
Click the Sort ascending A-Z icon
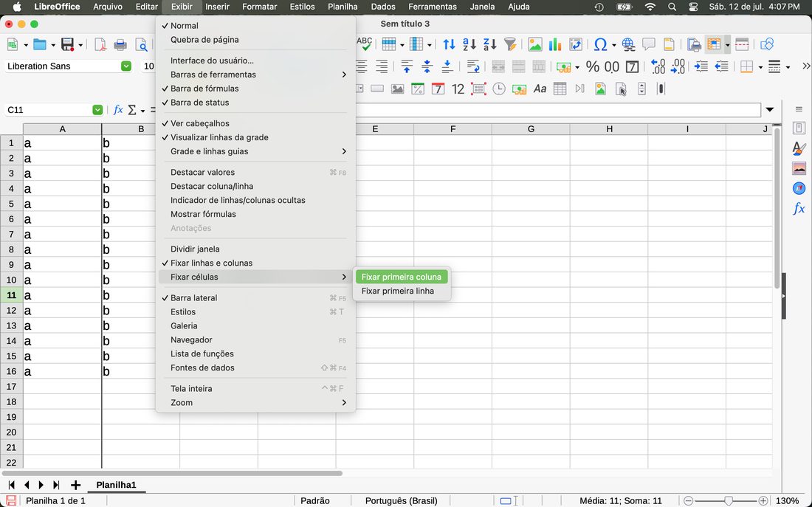click(469, 44)
